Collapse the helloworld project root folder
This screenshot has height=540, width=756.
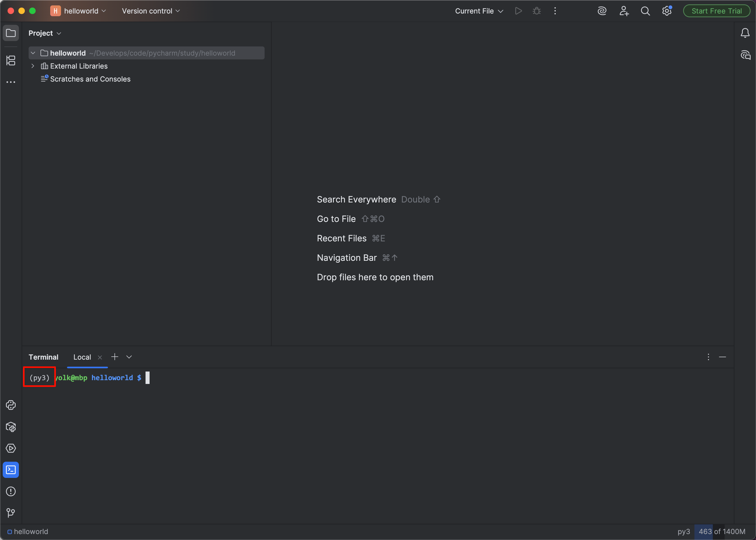tap(33, 53)
